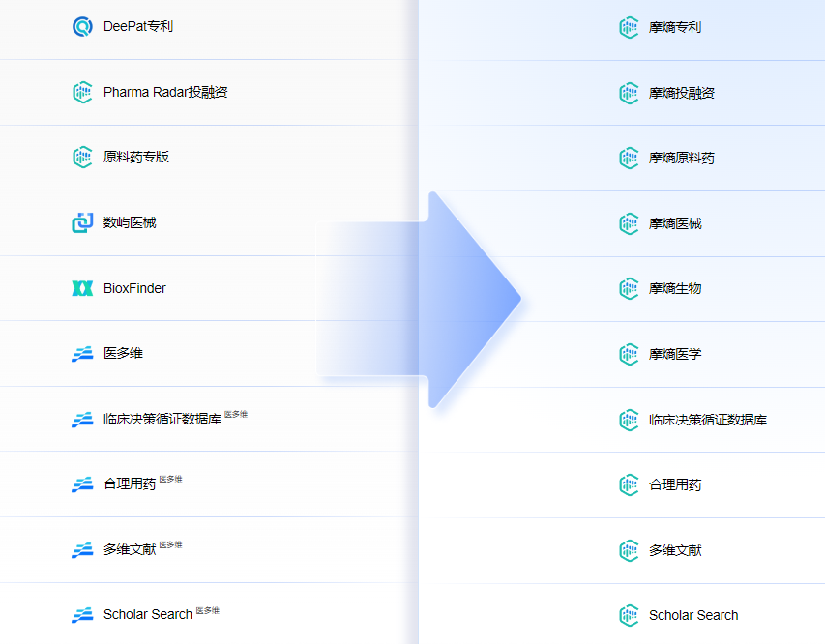Click icon beside left 多维文献 医多维
Image resolution: width=825 pixels, height=644 pixels.
click(82, 550)
